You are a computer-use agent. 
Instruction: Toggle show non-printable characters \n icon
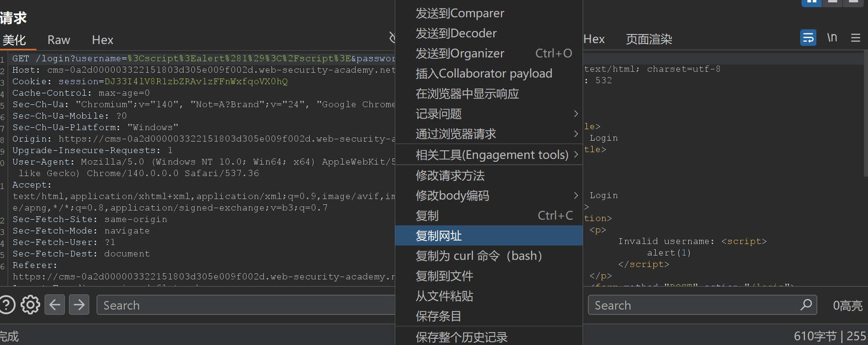click(x=832, y=38)
